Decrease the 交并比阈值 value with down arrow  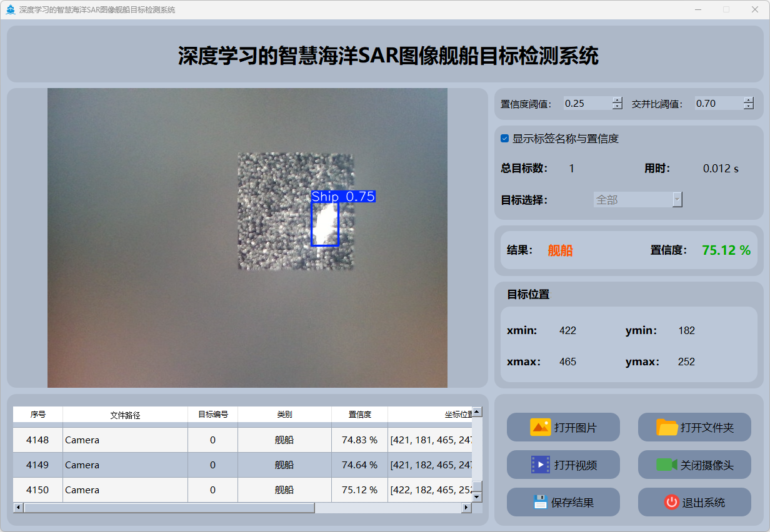(749, 107)
